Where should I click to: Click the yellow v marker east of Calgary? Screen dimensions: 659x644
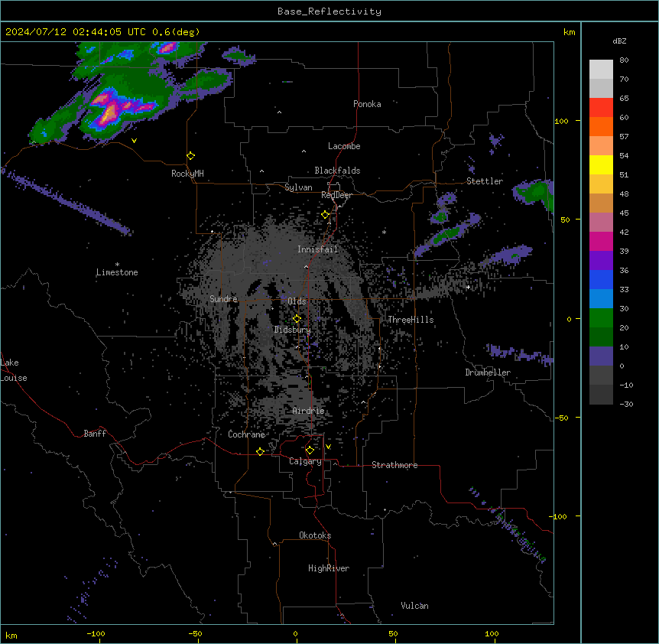(328, 447)
